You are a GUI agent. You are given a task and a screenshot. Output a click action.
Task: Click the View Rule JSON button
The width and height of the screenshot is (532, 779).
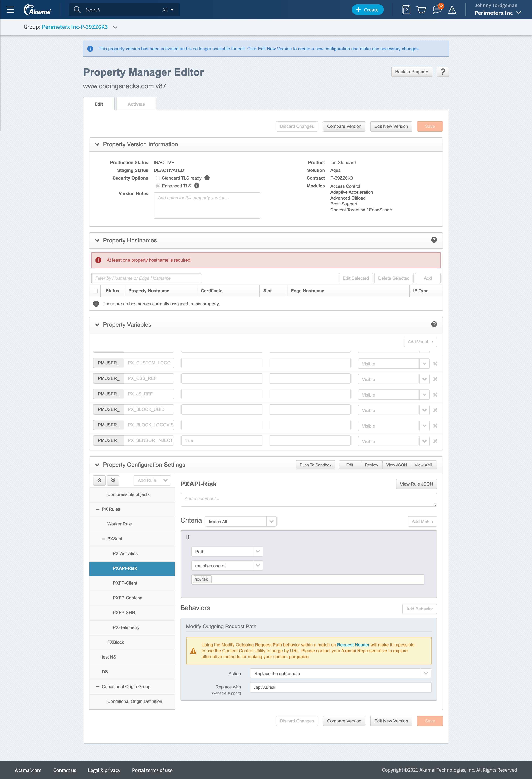[x=416, y=484]
